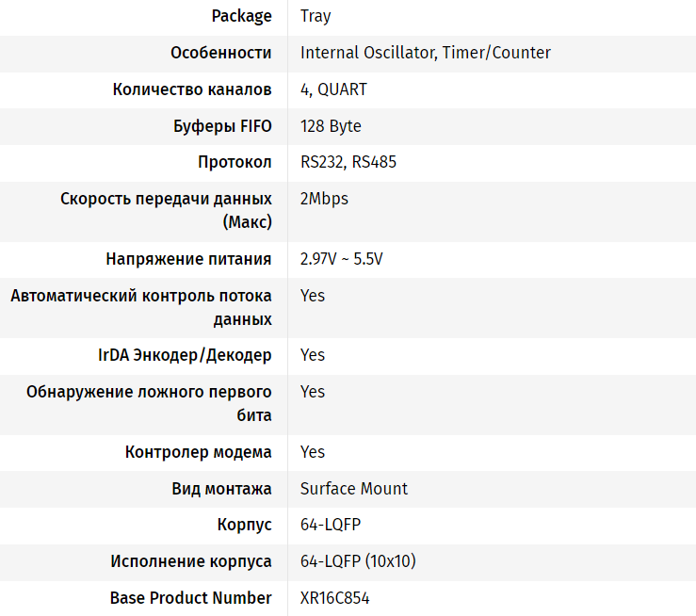Click the 64-LQFP case value
The image size is (696, 616).
pos(331,525)
